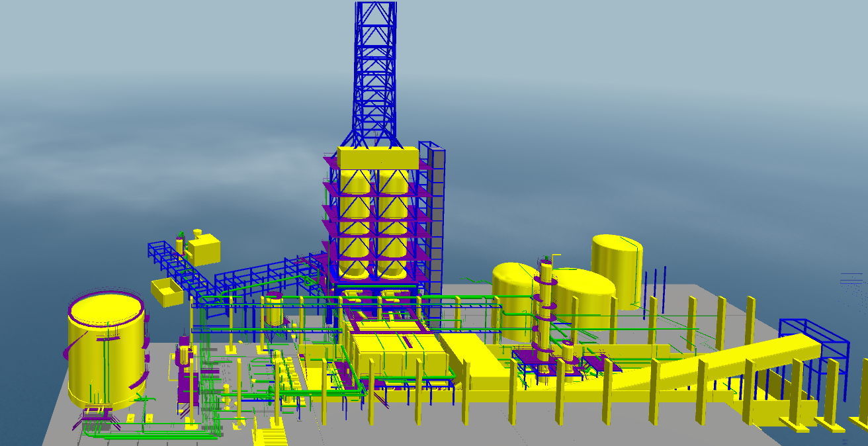Select the yellow rectangular block atop the silos
868x446 pixels.
tap(378, 157)
